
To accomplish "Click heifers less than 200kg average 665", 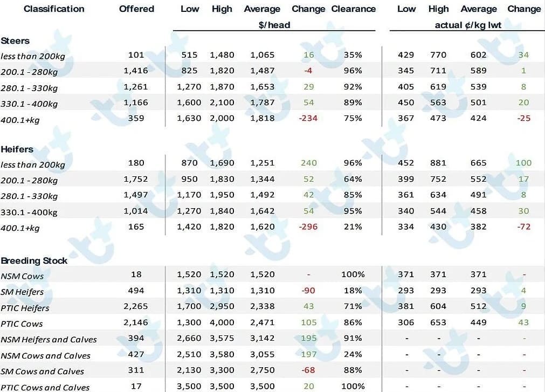I will tap(478, 163).
